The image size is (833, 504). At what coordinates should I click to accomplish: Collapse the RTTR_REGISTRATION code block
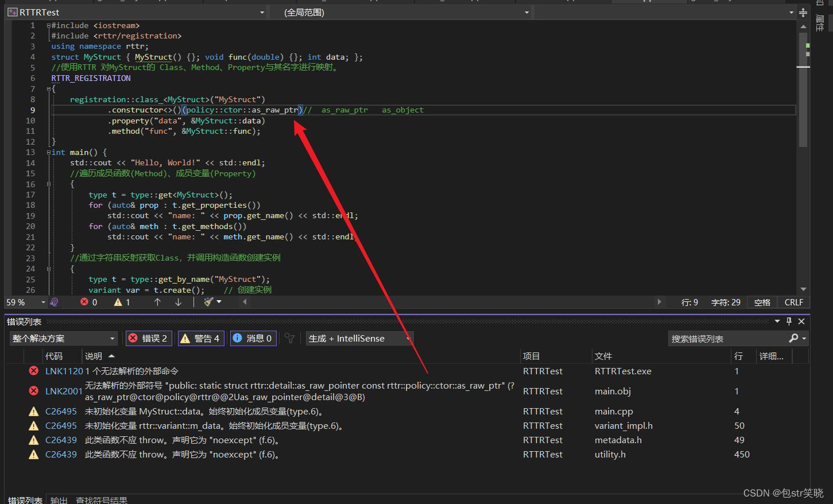(48, 88)
